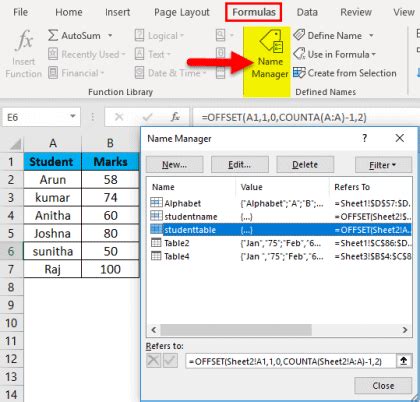Open the Filter dropdown in Name Manager

(x=383, y=165)
